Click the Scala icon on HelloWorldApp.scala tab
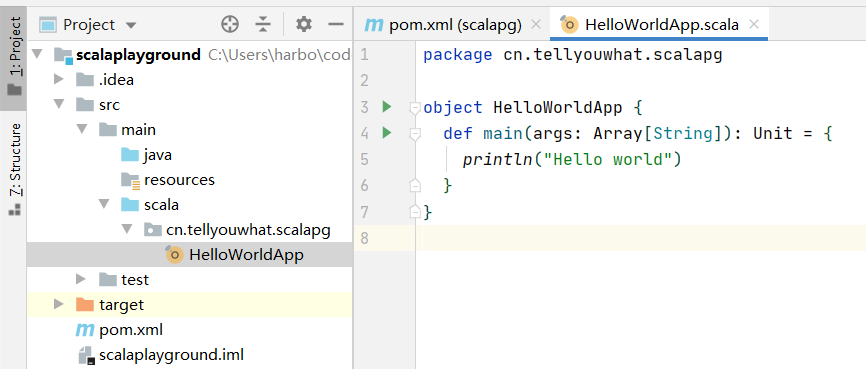866x369 pixels. point(568,24)
